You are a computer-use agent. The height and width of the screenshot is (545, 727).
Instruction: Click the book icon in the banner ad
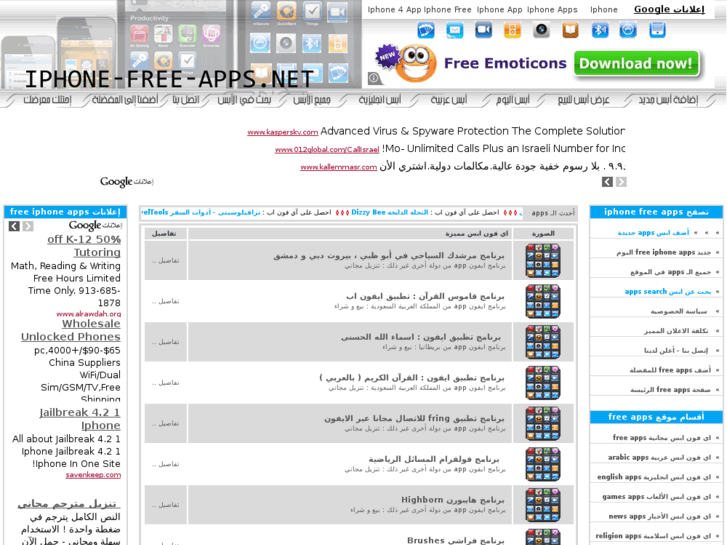[x=570, y=30]
